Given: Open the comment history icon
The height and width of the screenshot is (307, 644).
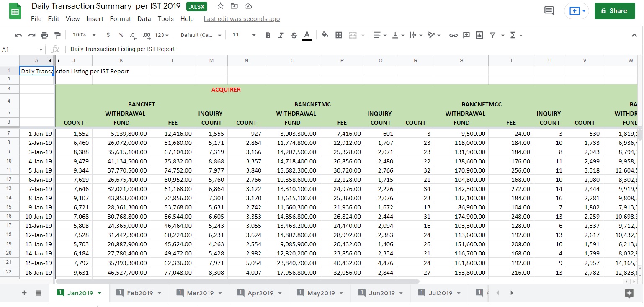Looking at the screenshot, I should [x=549, y=11].
